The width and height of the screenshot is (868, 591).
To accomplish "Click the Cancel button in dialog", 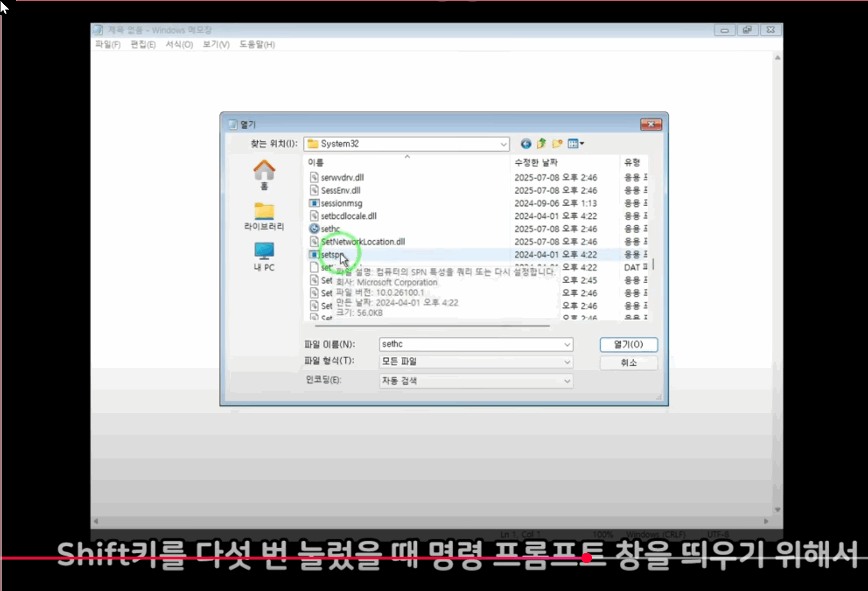I will pos(628,363).
